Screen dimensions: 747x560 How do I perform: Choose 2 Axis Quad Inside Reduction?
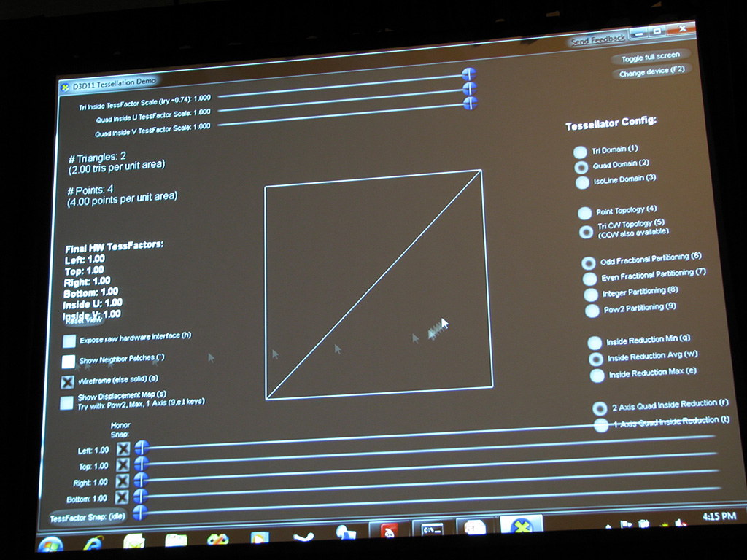coord(600,408)
